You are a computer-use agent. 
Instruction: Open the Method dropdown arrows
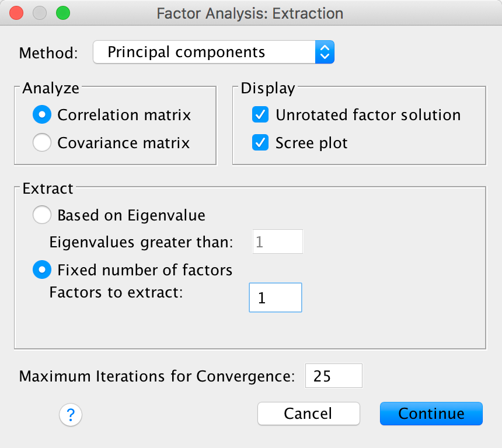click(x=324, y=52)
